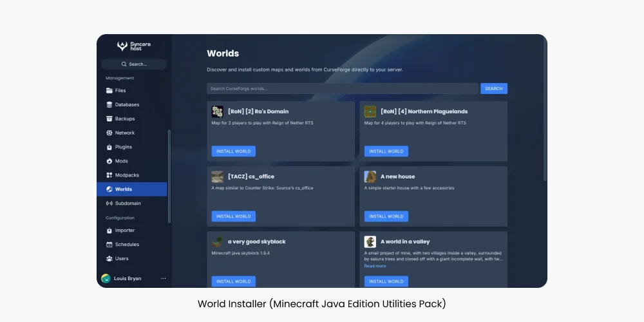Viewport: 644px width, 322px height.
Task: Install the cs_office world
Action: [234, 216]
